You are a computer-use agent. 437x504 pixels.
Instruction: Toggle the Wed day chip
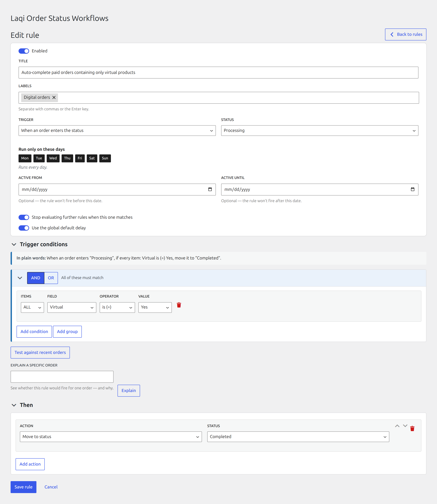pos(53,158)
